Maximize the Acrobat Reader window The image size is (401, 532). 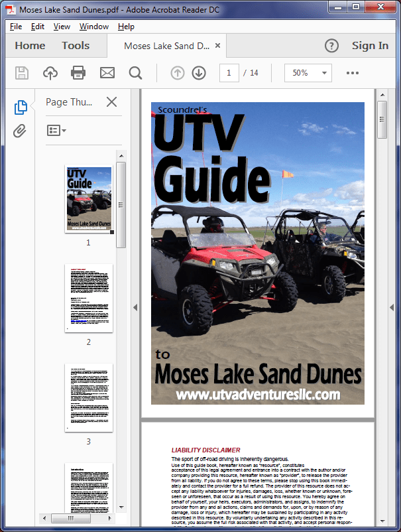(355, 7)
